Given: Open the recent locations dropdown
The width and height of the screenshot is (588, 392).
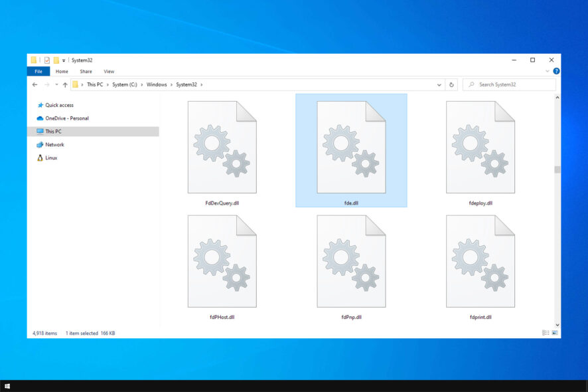Looking at the screenshot, I should click(x=56, y=84).
